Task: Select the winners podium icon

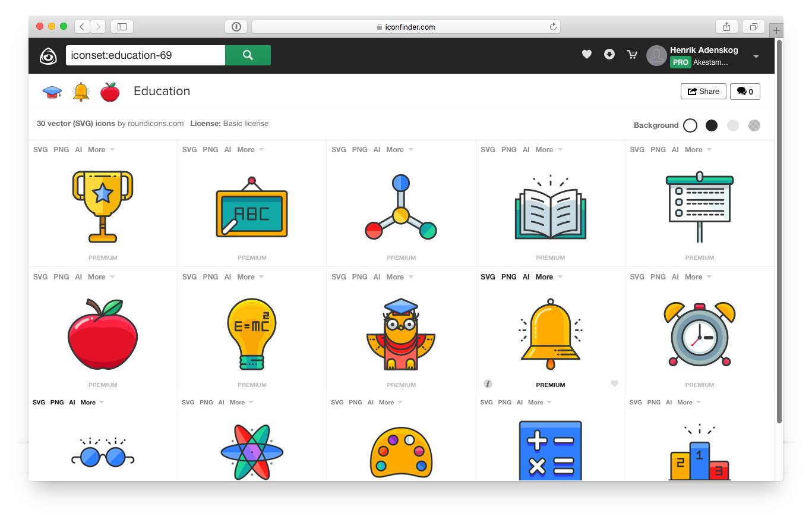Action: (700, 452)
